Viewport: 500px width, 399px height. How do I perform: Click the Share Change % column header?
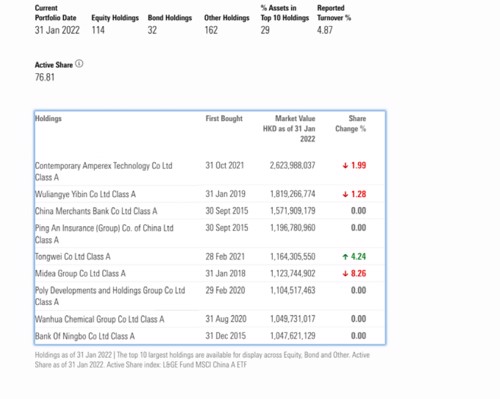point(351,124)
